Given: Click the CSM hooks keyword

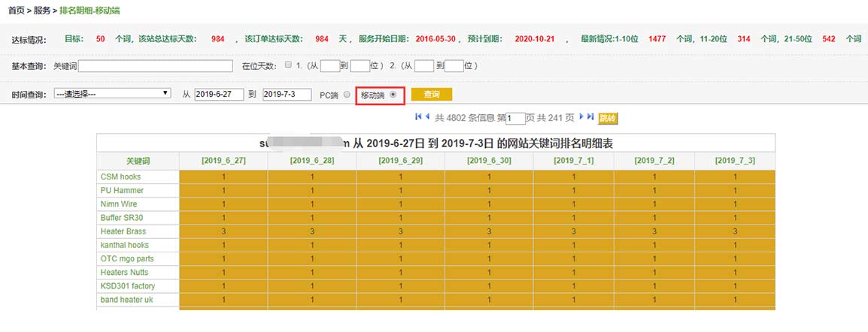Looking at the screenshot, I should [x=120, y=177].
